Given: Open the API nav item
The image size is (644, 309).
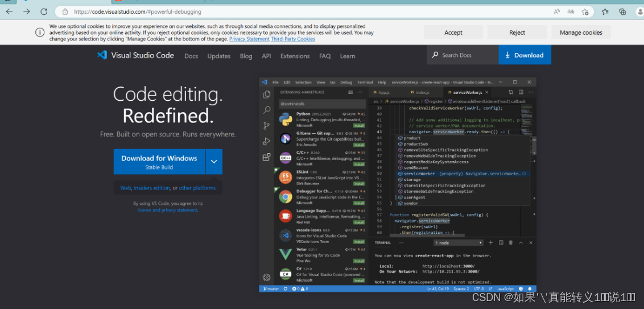Looking at the screenshot, I should (267, 56).
